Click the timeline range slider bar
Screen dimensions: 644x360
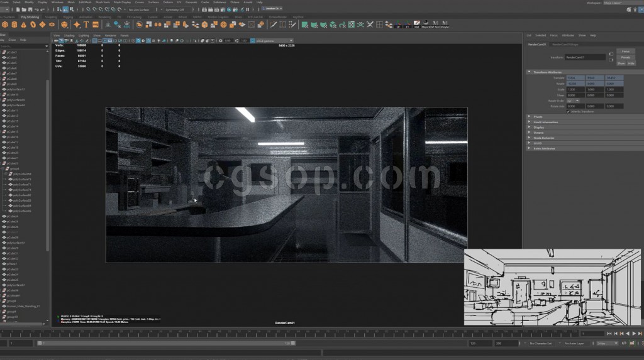coord(166,343)
